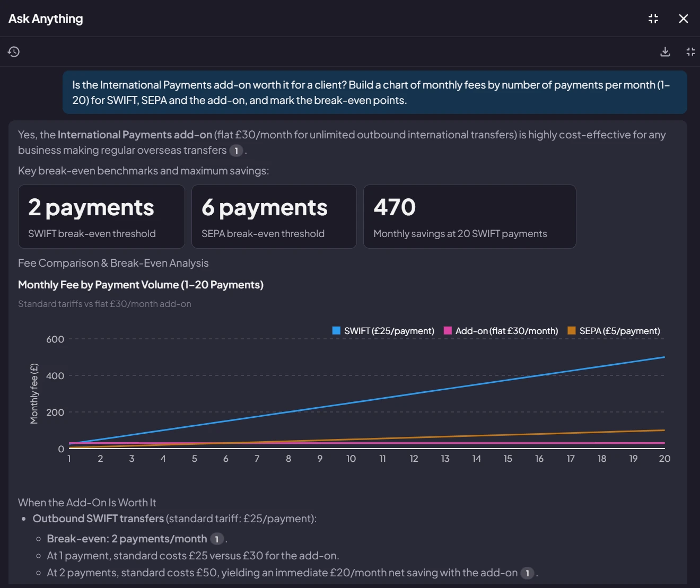Click the '400' y-axis label

coord(55,376)
